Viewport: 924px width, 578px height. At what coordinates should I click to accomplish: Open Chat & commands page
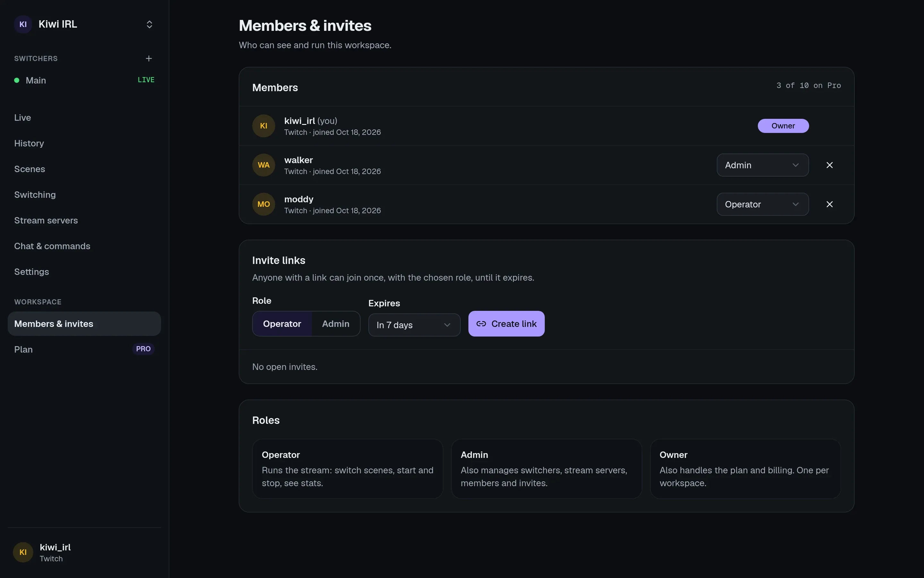[x=84, y=246]
